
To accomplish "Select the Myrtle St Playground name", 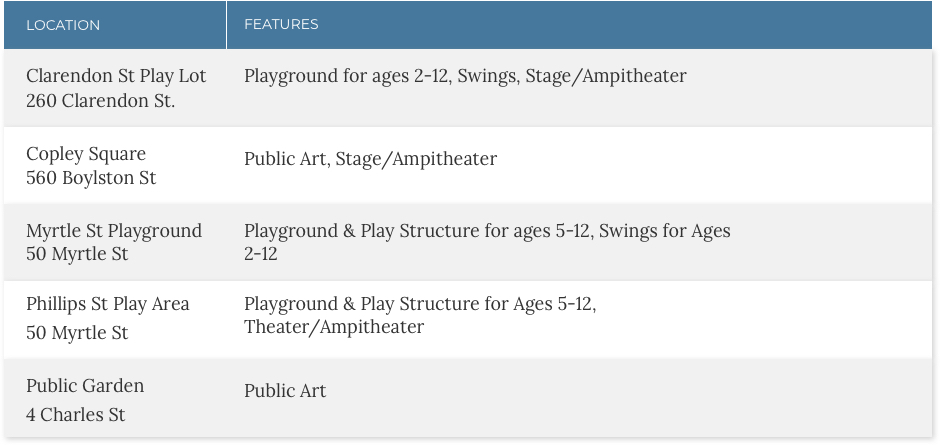I will [x=114, y=231].
